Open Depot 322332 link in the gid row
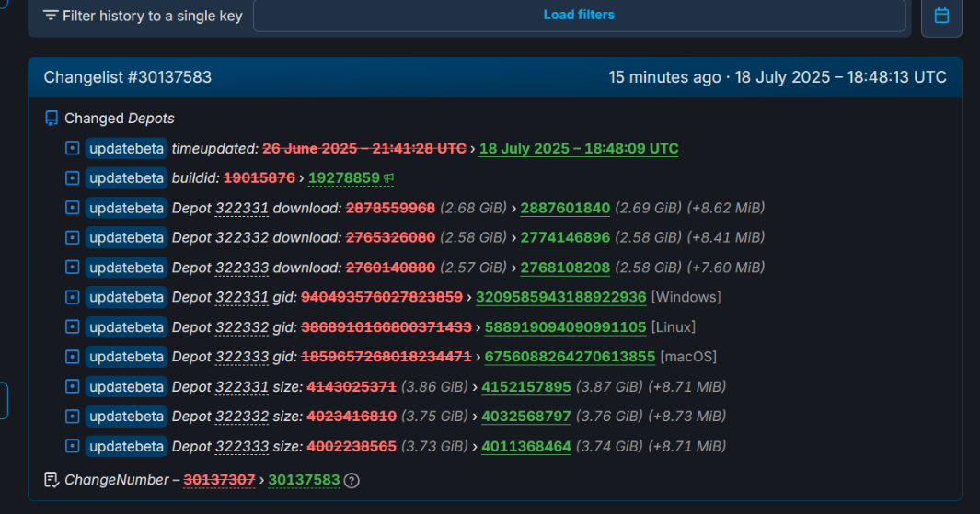980x514 pixels. pos(242,327)
